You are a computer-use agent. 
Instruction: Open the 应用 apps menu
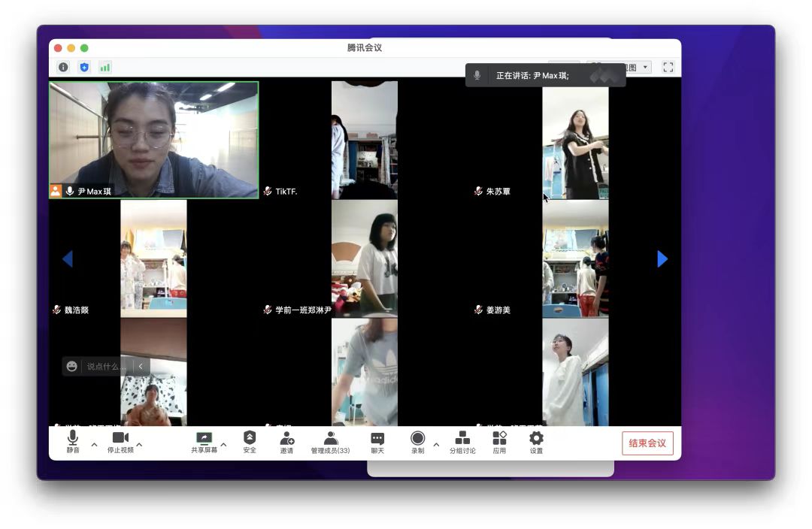click(499, 442)
